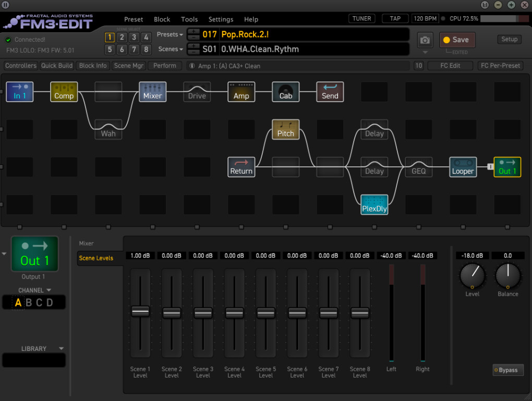The width and height of the screenshot is (532, 401).
Task: Open the Block menu
Action: coord(162,19)
